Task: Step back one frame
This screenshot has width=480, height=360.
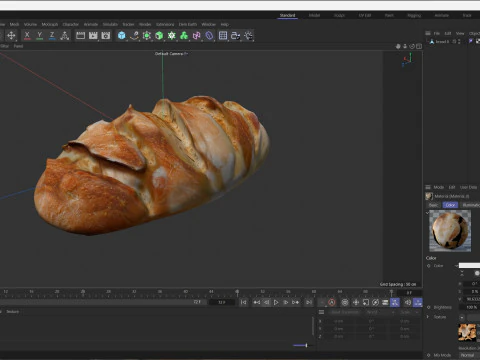Action: coord(266,302)
